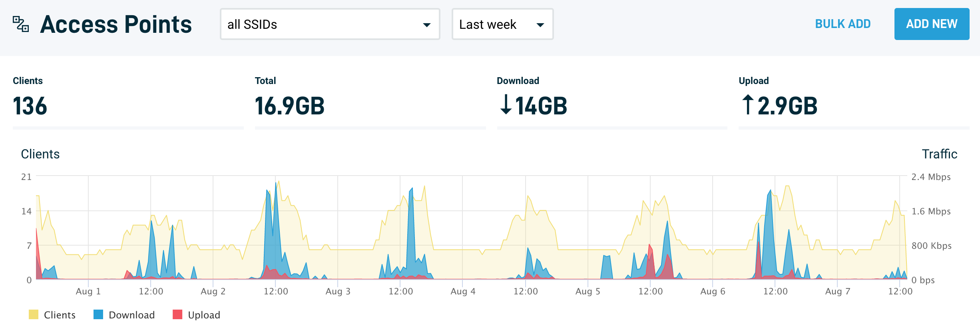
Task: Click the upload arrow icon next to 2.9GB
Action: tap(748, 105)
